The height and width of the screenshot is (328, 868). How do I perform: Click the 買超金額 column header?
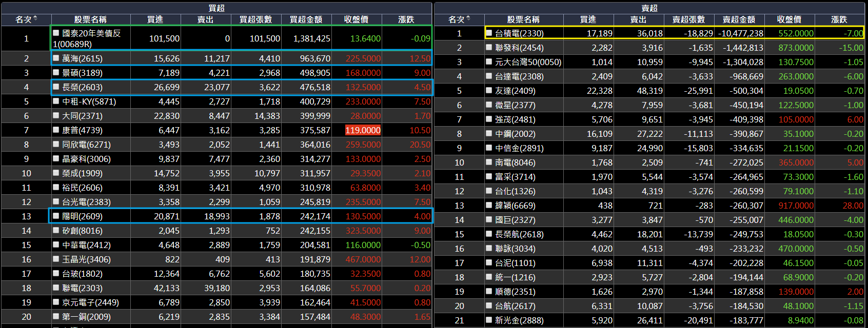point(306,19)
